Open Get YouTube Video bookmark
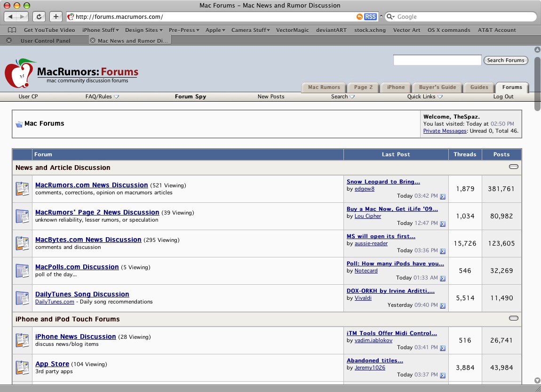Image resolution: width=541 pixels, height=392 pixels. pyautogui.click(x=49, y=30)
